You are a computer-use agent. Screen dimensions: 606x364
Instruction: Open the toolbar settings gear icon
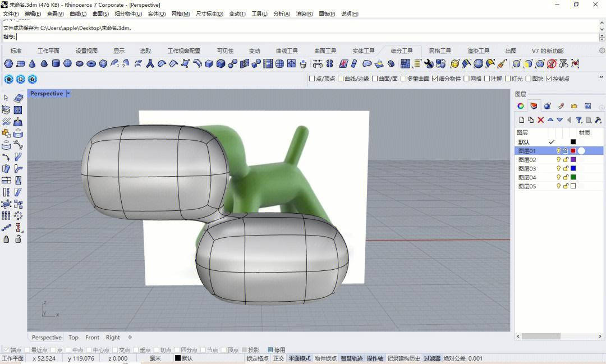(602, 50)
